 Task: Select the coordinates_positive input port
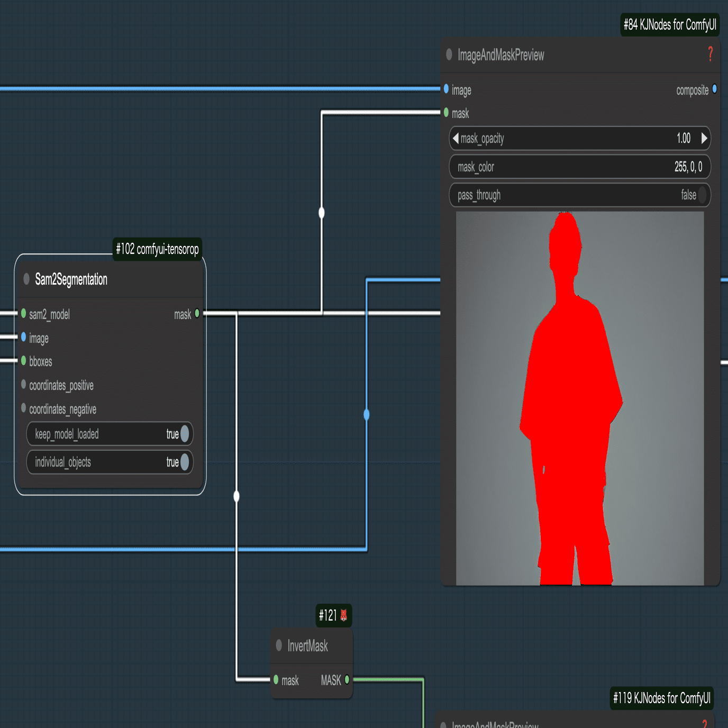point(23,385)
